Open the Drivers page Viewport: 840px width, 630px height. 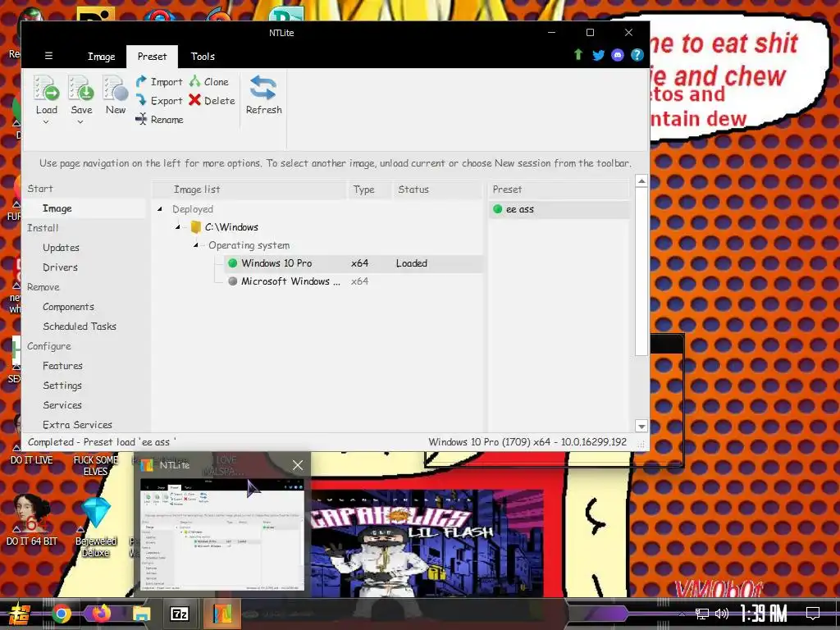click(x=60, y=267)
